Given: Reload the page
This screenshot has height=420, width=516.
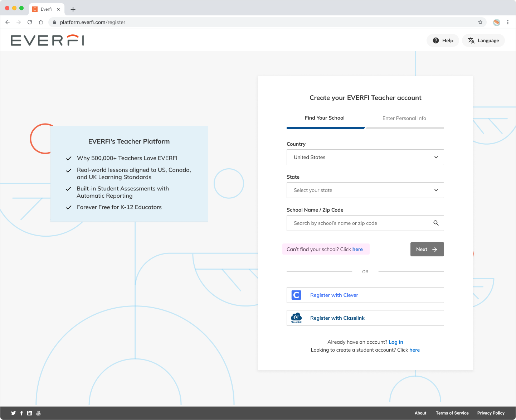Looking at the screenshot, I should [30, 22].
